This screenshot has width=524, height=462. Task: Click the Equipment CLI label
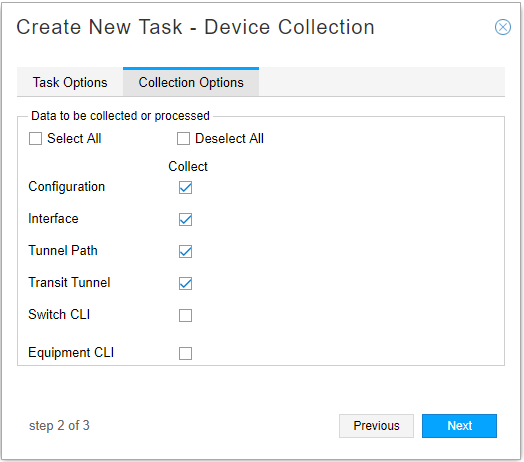pyautogui.click(x=71, y=353)
